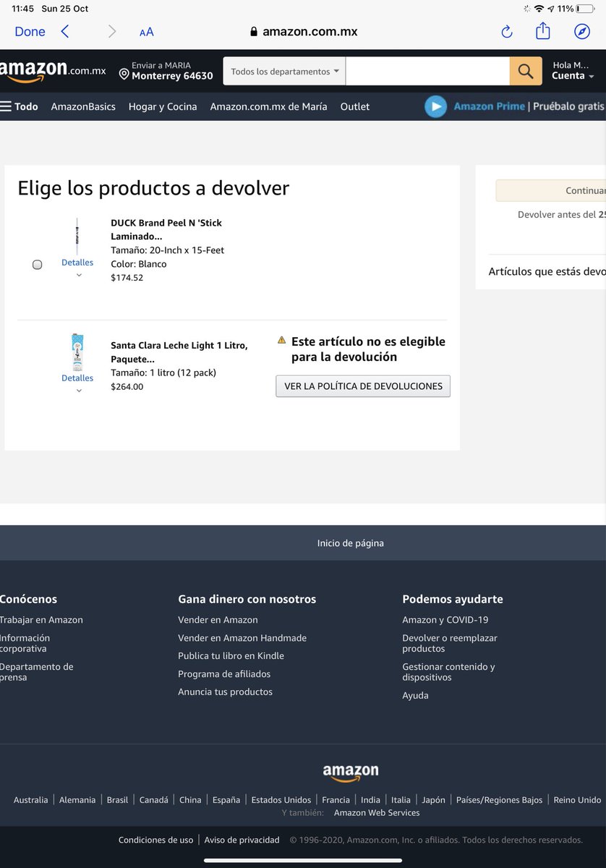Screen dimensions: 606x868
Task: Open the Todo hamburger menu
Action: pos(19,106)
